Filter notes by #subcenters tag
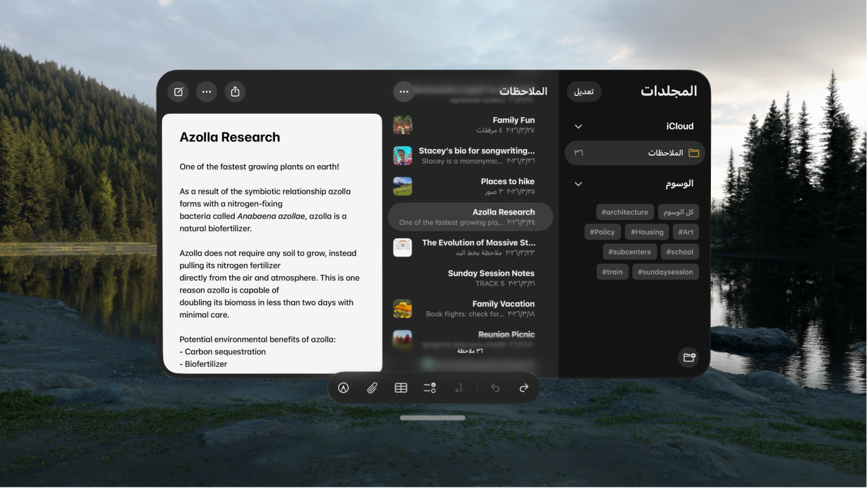 [630, 252]
